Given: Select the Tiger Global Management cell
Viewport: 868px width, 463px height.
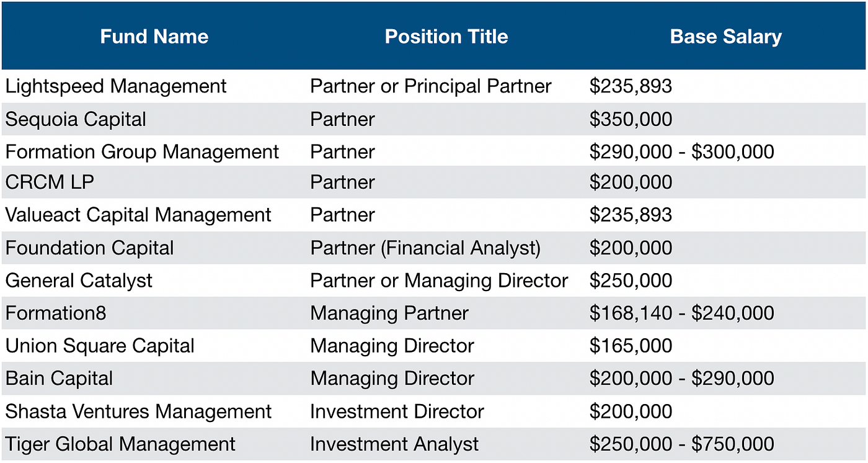Looking at the screenshot, I should (120, 444).
